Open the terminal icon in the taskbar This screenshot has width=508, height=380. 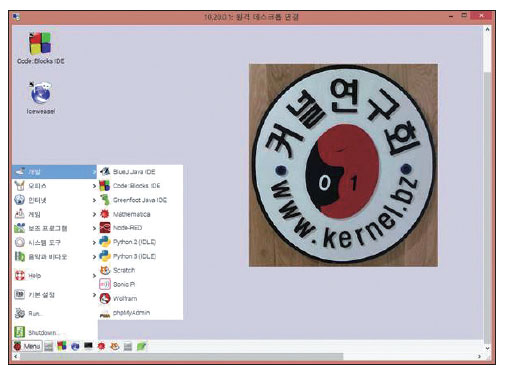tap(88, 346)
